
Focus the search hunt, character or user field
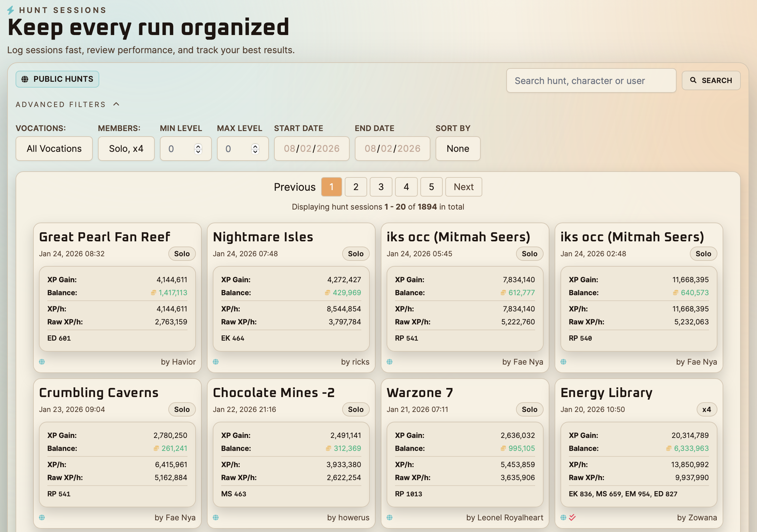pyautogui.click(x=591, y=81)
